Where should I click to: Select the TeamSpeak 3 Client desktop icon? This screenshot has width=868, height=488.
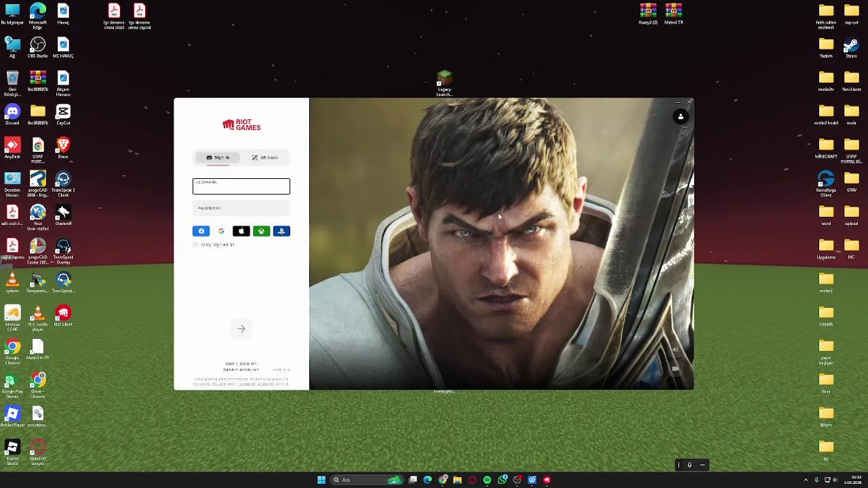[x=63, y=184]
